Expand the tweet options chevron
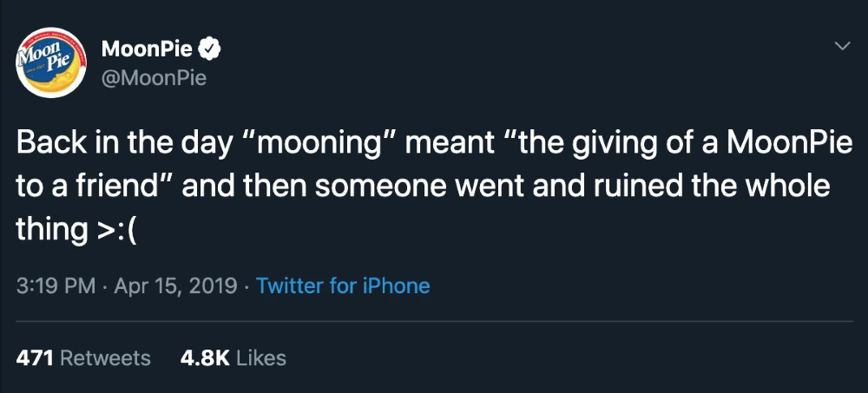This screenshot has width=868, height=393. [841, 48]
